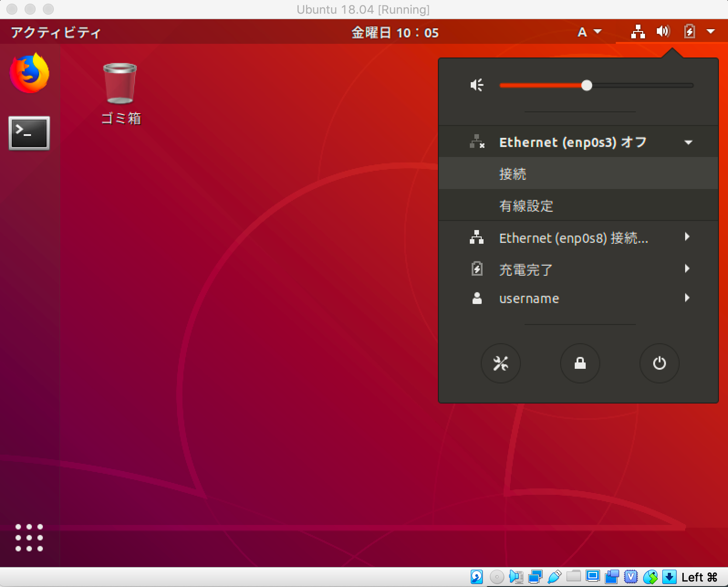Launch the Terminal from the dock

tap(29, 133)
